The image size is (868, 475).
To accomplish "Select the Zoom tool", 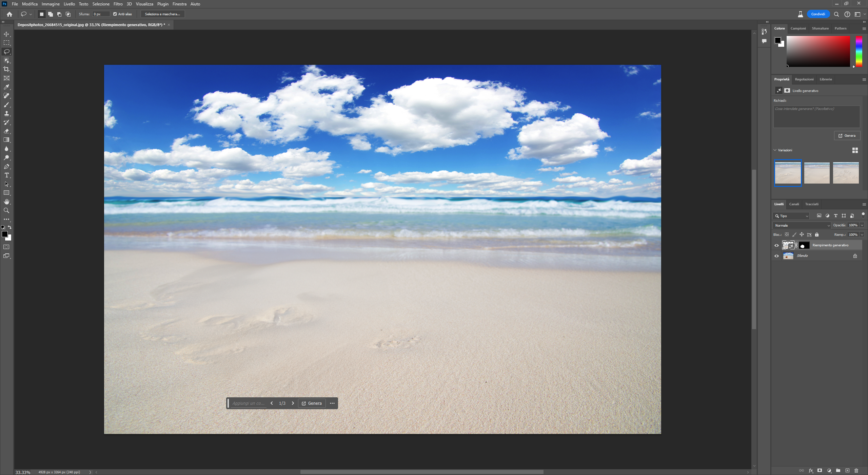I will coord(6,211).
